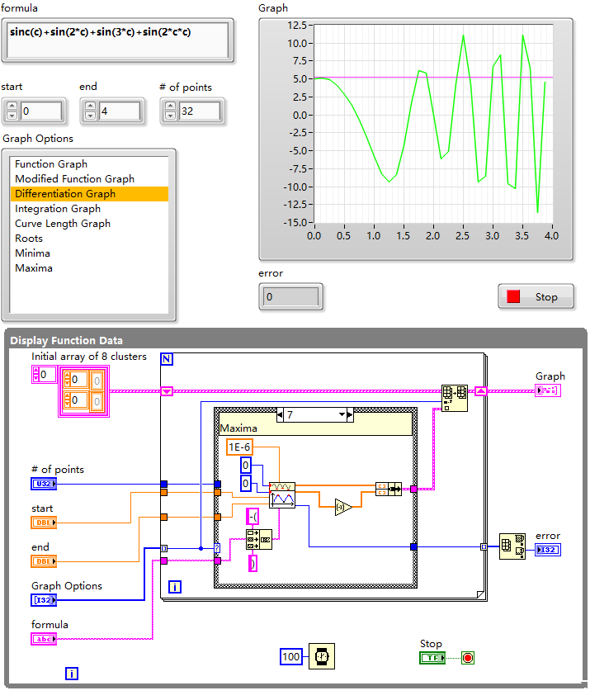
Task: Click the Bundle node before the case output
Action: click(x=388, y=489)
